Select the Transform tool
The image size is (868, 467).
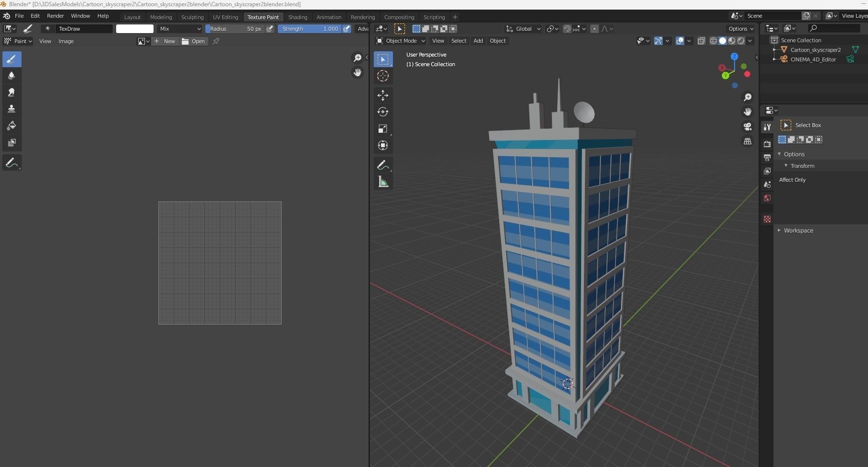(x=383, y=146)
